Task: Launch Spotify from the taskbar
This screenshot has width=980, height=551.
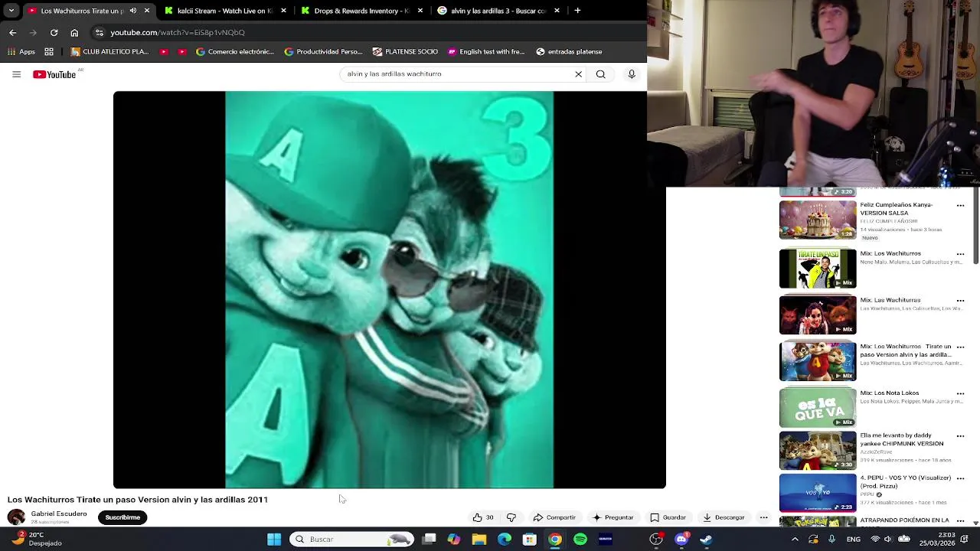Action: click(x=580, y=540)
